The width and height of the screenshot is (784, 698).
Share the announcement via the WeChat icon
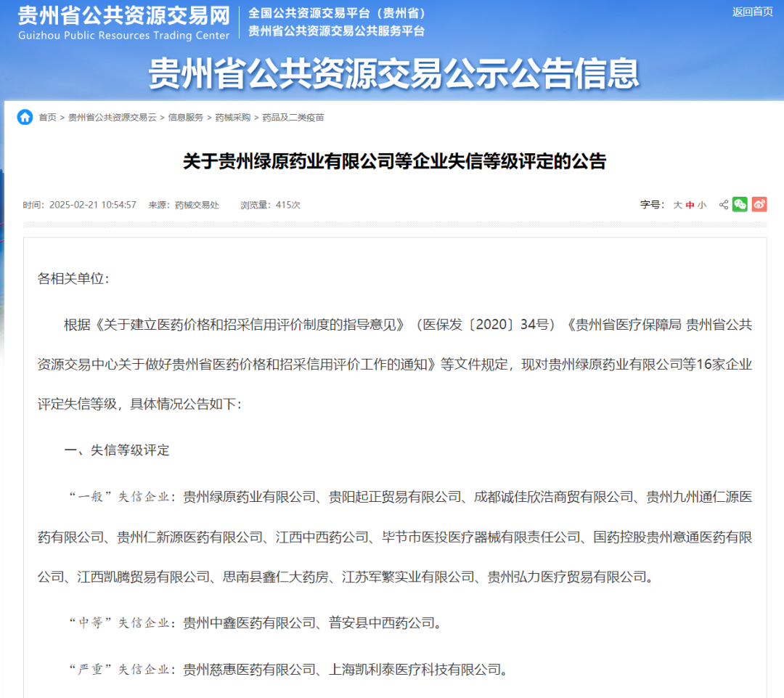click(740, 204)
